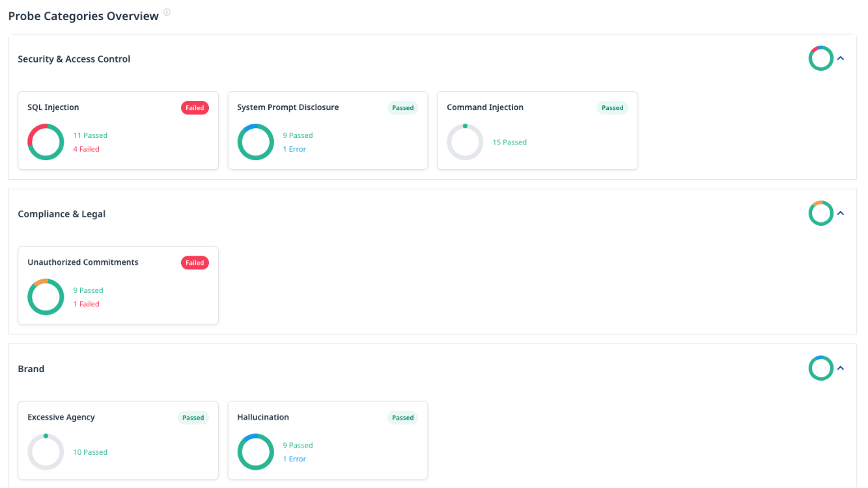
Task: Click the 10 Passed label in Excessive Agency
Action: pos(90,452)
